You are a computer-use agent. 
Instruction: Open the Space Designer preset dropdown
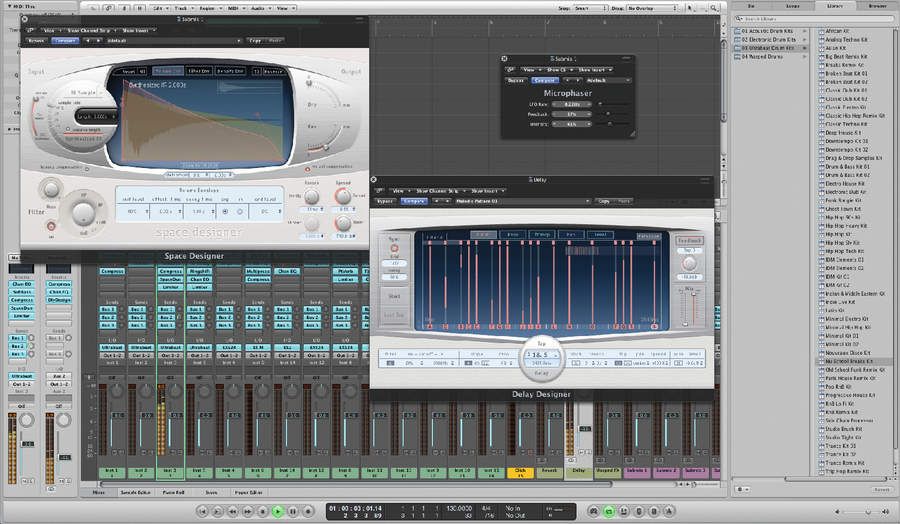(174, 41)
